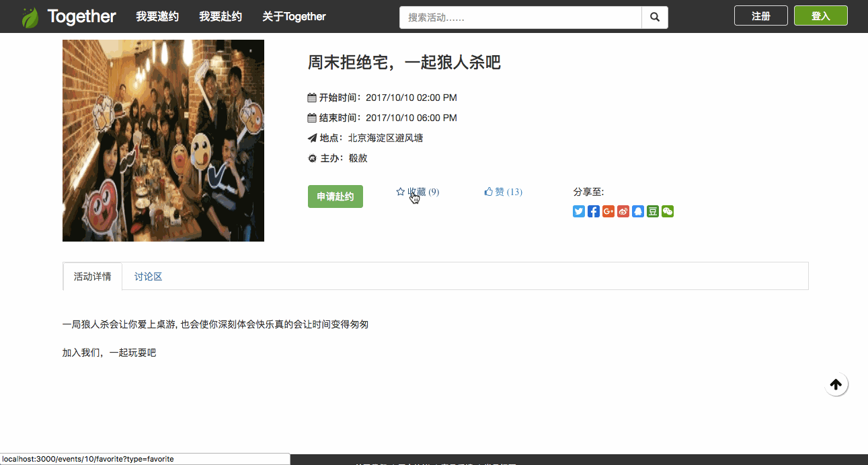
Task: Click the back-to-top arrow button
Action: coord(836,384)
